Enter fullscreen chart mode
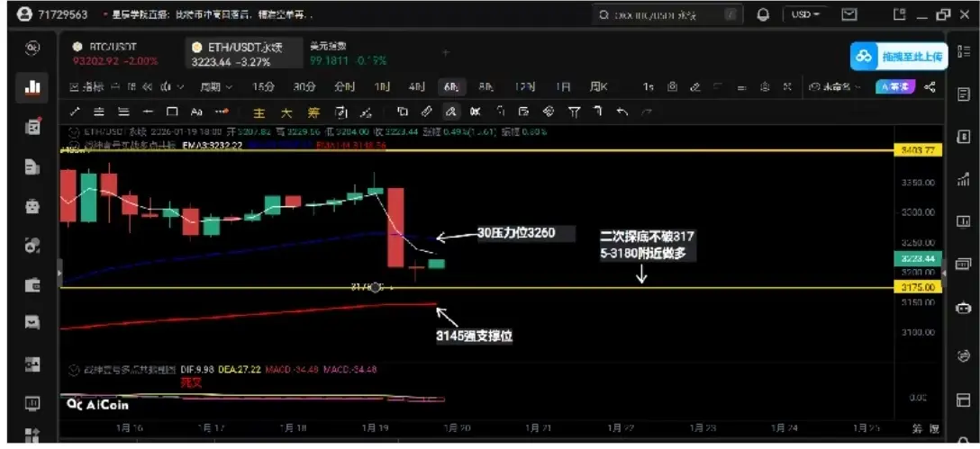 tap(787, 87)
